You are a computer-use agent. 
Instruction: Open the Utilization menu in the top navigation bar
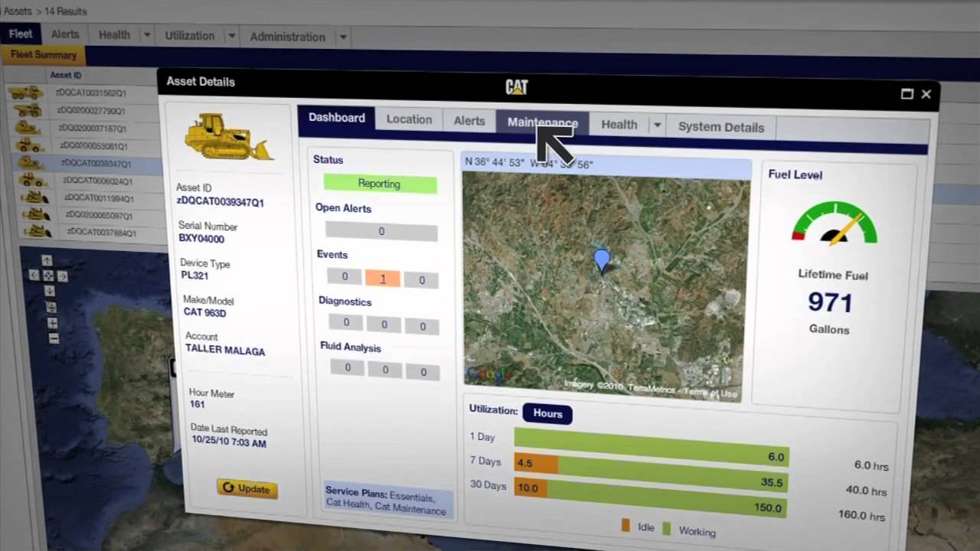[189, 35]
